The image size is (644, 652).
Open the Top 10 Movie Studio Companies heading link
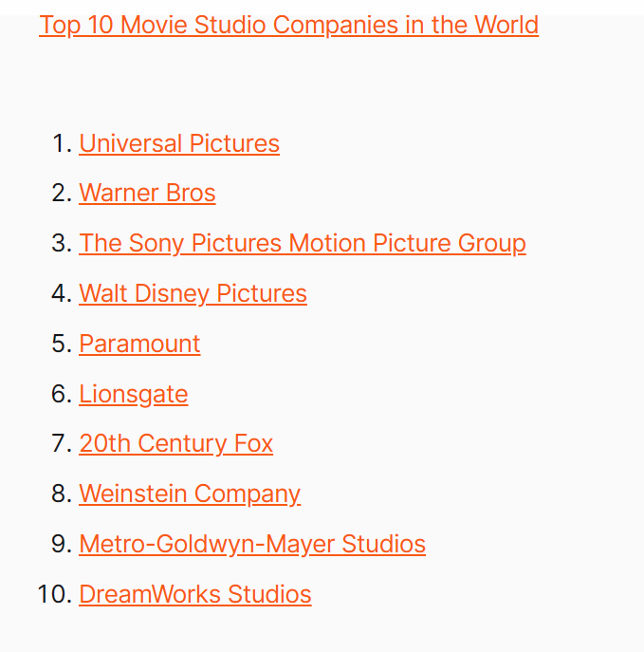click(288, 25)
